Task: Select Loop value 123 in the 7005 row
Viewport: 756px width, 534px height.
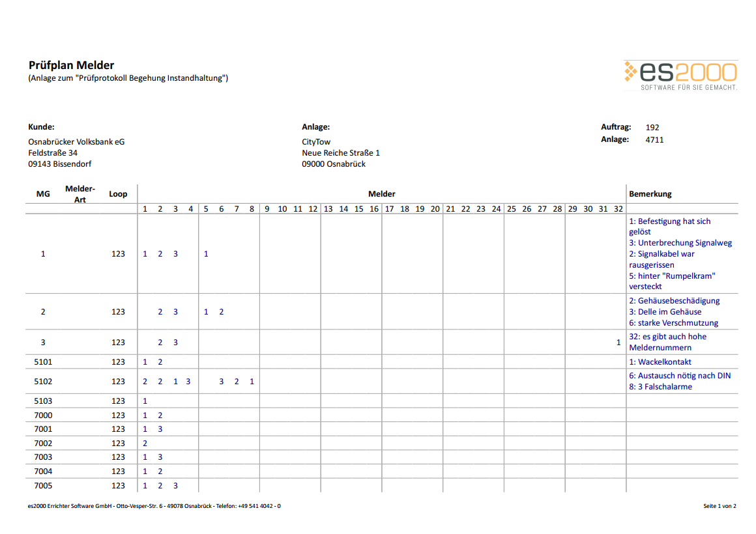Action: (x=118, y=486)
